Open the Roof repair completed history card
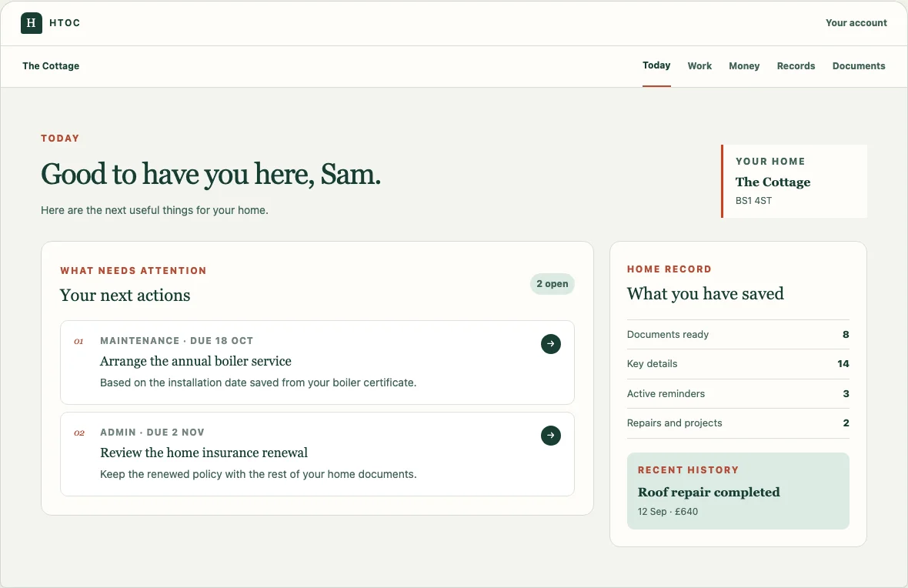The image size is (908, 588). (x=738, y=491)
